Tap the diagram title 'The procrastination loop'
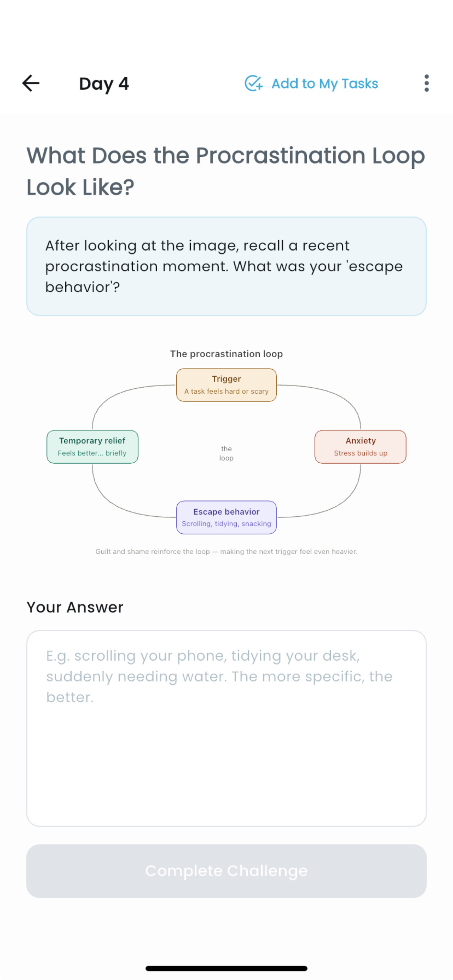Image resolution: width=453 pixels, height=980 pixels. coord(226,354)
